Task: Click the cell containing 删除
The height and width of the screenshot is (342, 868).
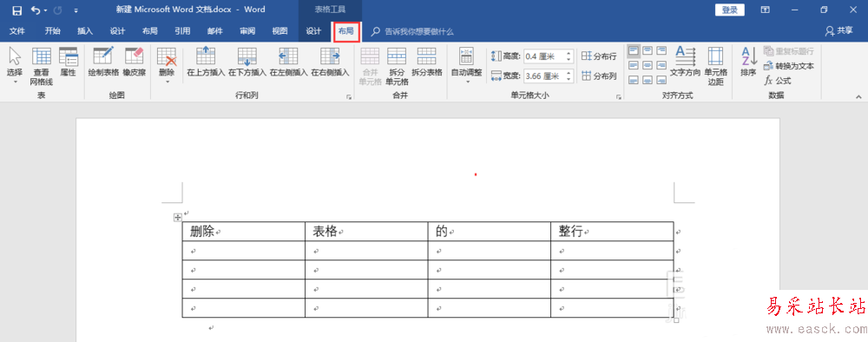Action: 244,231
